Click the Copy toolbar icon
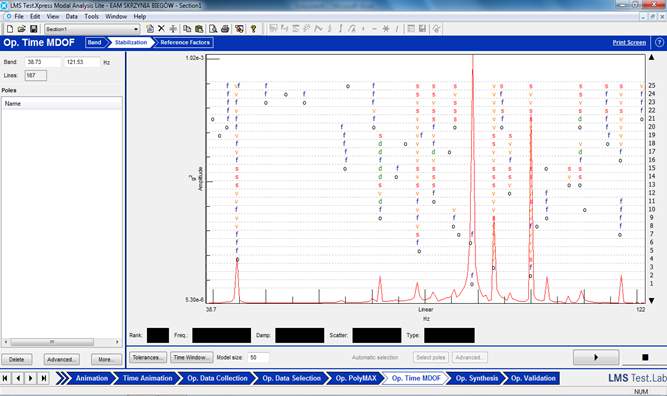The height and width of the screenshot is (396, 667). [x=187, y=29]
